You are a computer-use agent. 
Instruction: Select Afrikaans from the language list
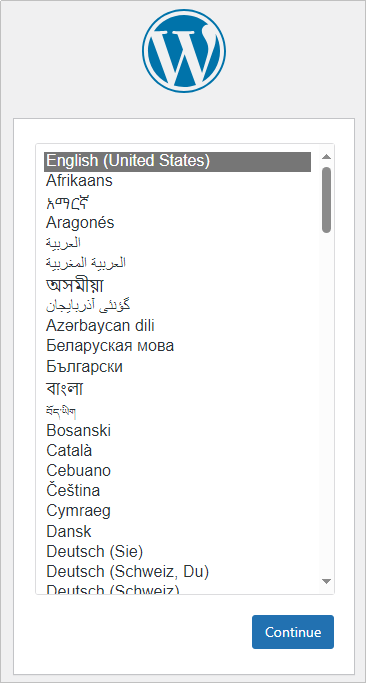tap(177, 181)
